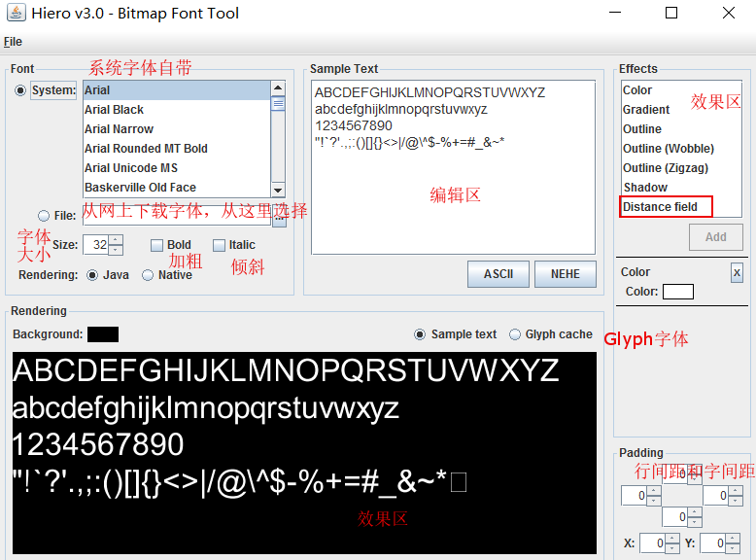
Task: Click the Add effect button
Action: pos(715,237)
